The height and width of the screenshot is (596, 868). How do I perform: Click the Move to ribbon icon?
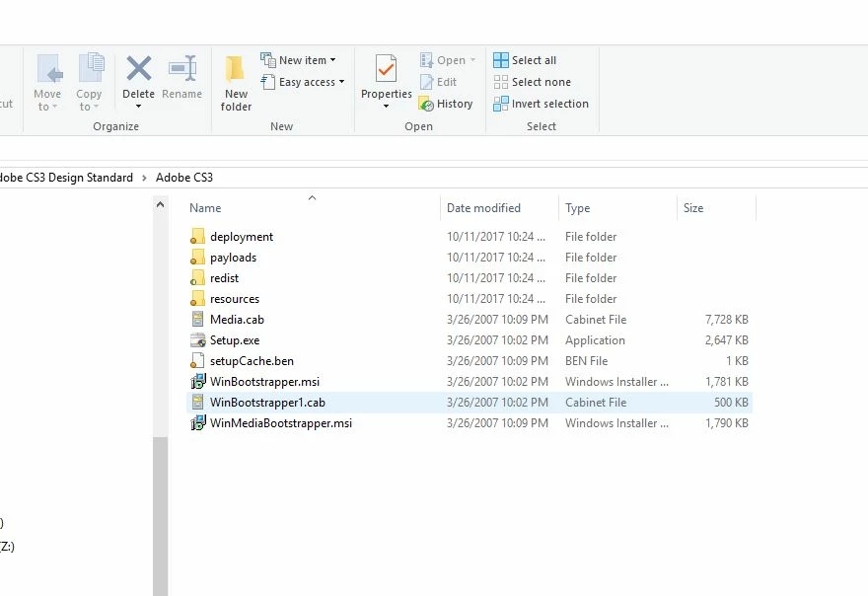pyautogui.click(x=48, y=69)
